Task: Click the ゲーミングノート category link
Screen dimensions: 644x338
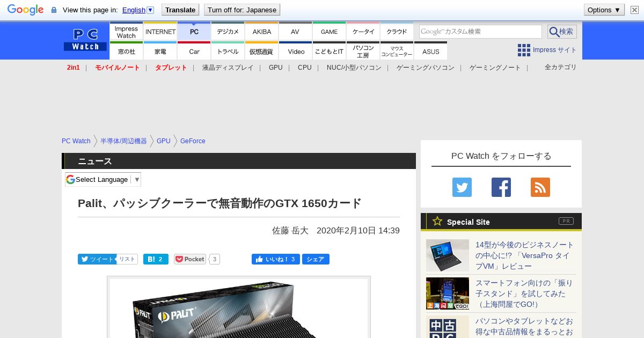Action: (495, 68)
